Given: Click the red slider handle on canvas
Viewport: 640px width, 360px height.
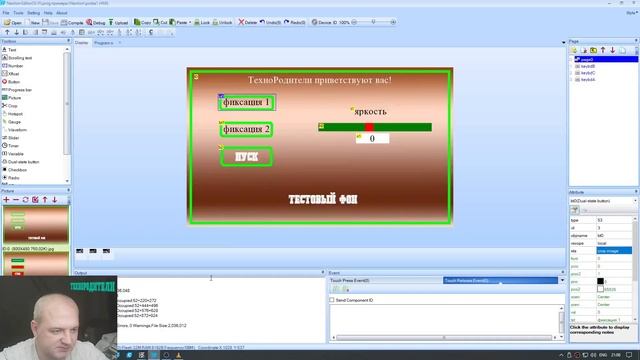Looking at the screenshot, I should (x=369, y=127).
